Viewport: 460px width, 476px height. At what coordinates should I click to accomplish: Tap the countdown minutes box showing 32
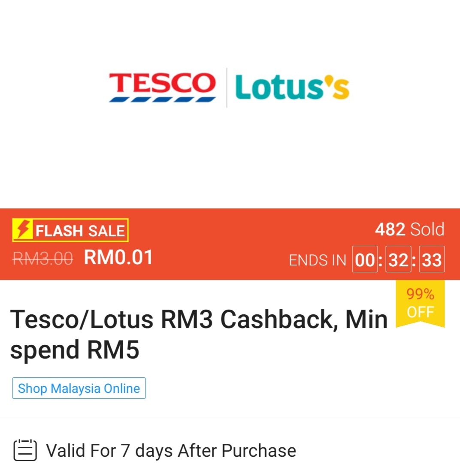point(399,259)
